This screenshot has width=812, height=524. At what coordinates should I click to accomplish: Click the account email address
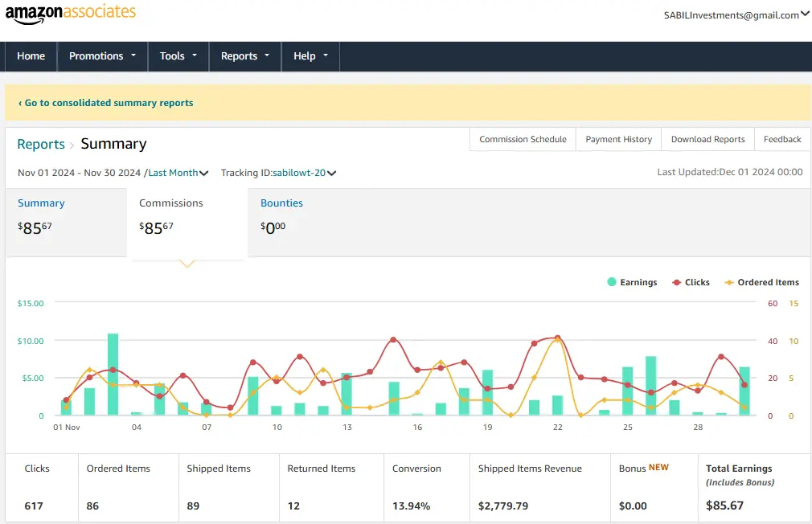pyautogui.click(x=732, y=15)
